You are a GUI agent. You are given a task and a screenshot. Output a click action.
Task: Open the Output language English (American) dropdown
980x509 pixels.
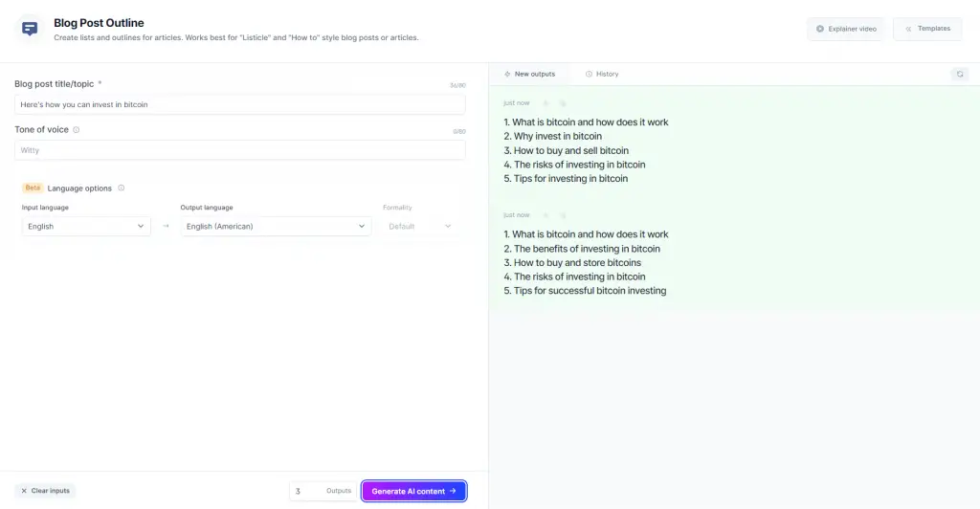tap(276, 226)
